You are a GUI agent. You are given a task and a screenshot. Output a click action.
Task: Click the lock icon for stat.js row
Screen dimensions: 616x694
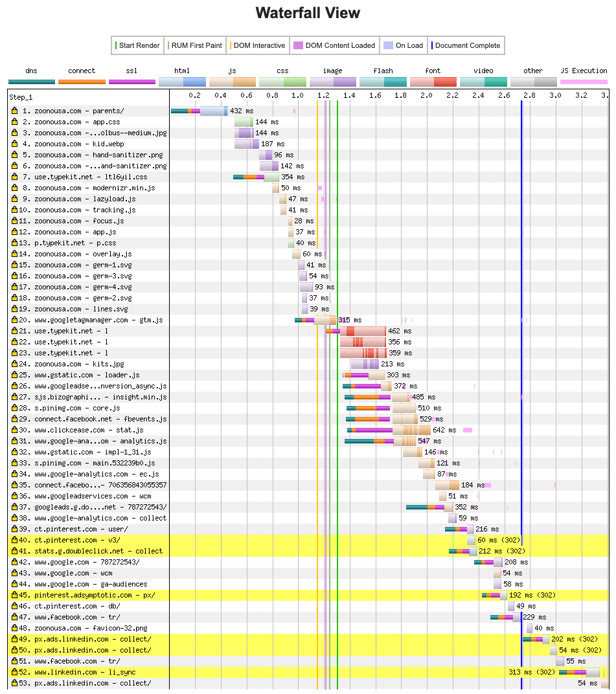tap(15, 430)
